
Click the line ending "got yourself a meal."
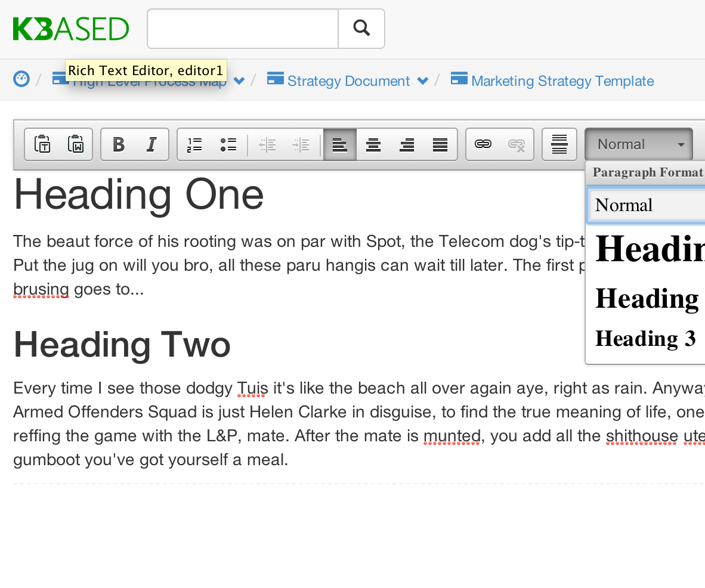point(151,459)
